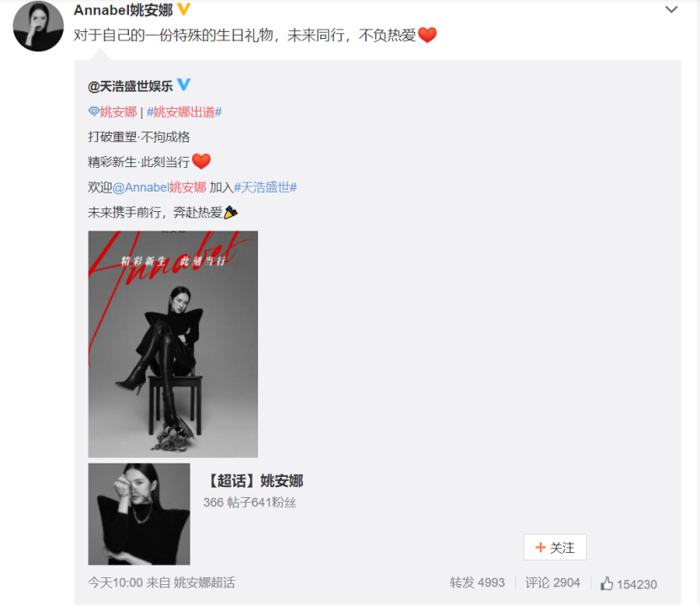Click the diamond super-topic icon before 姚安娜

tap(94, 111)
